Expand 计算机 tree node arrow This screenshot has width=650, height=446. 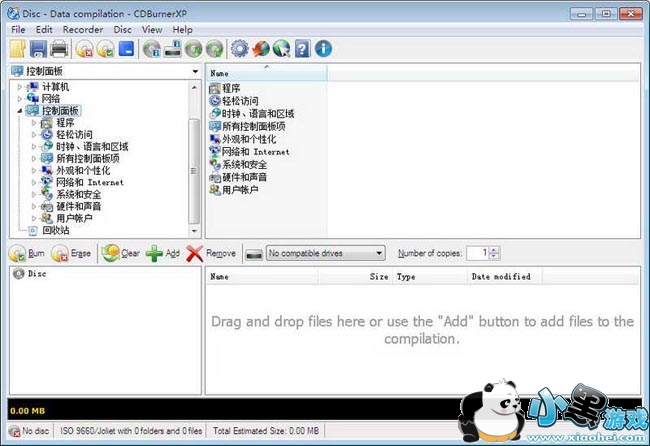[x=19, y=87]
